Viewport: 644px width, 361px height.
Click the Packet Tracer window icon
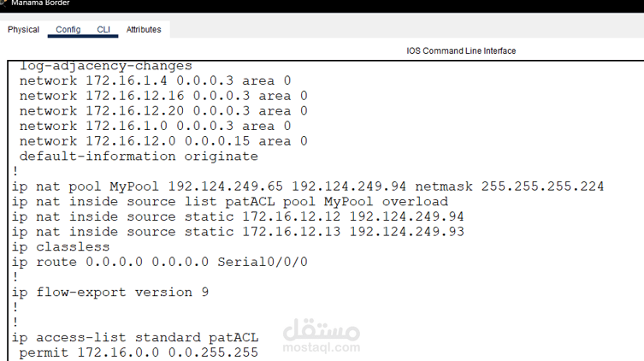tap(3, 3)
